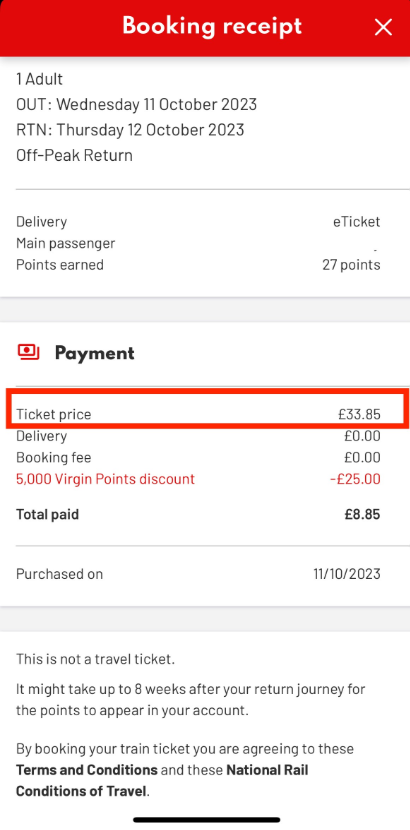Viewport: 410px width, 830px height.
Task: Click the Payment section heading
Action: coord(95,353)
